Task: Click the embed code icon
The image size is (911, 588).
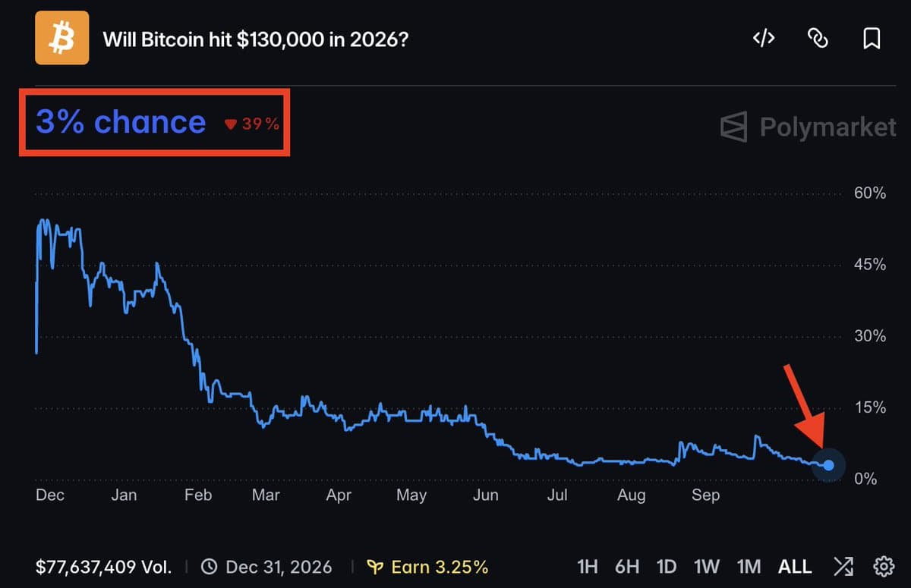Action: point(764,38)
